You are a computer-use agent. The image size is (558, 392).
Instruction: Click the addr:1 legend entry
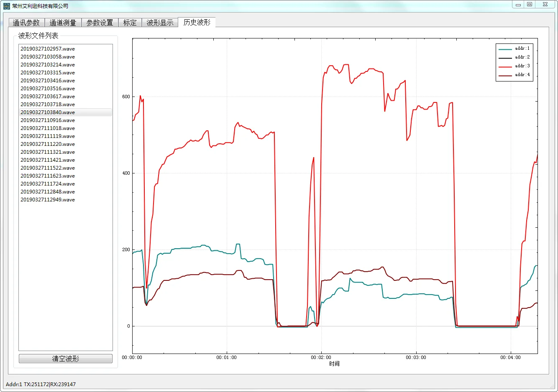[514, 48]
